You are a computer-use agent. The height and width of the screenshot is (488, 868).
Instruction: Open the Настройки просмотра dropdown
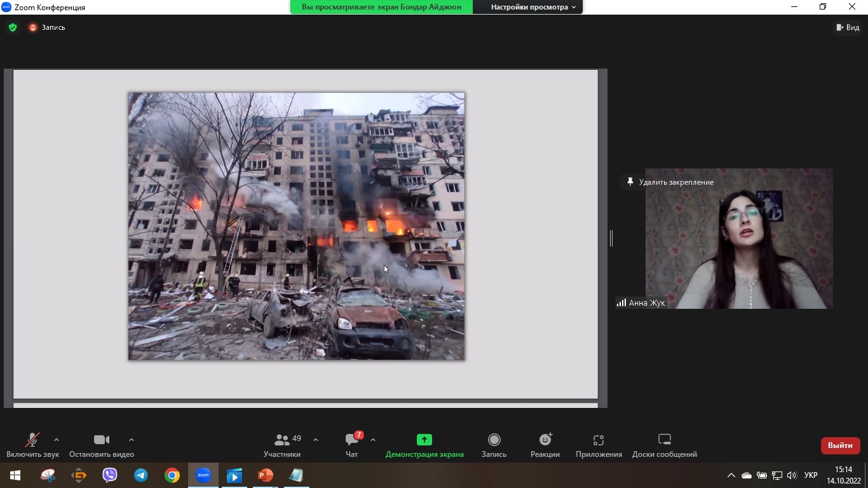(533, 7)
